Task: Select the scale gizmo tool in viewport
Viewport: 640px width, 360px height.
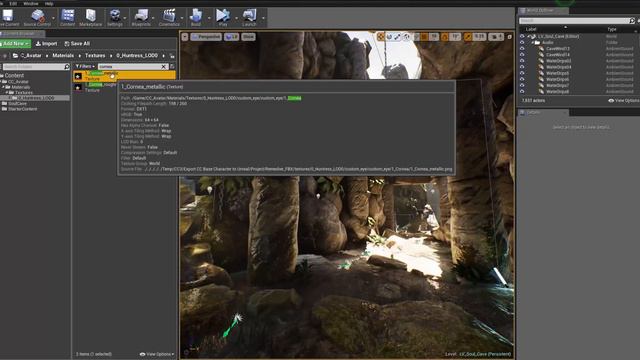Action: pos(397,37)
